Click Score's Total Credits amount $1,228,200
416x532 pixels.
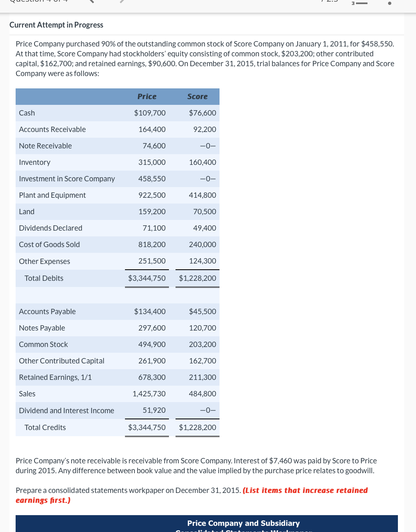197,427
